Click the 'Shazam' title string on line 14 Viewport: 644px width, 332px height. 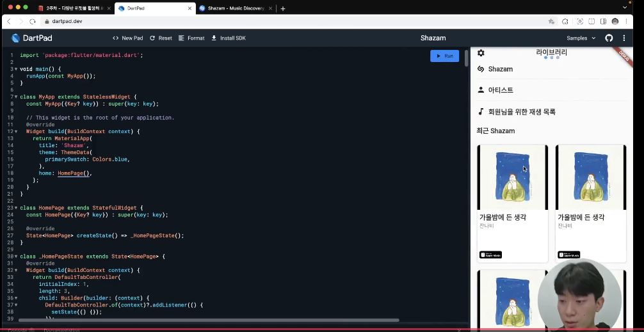[74, 145]
